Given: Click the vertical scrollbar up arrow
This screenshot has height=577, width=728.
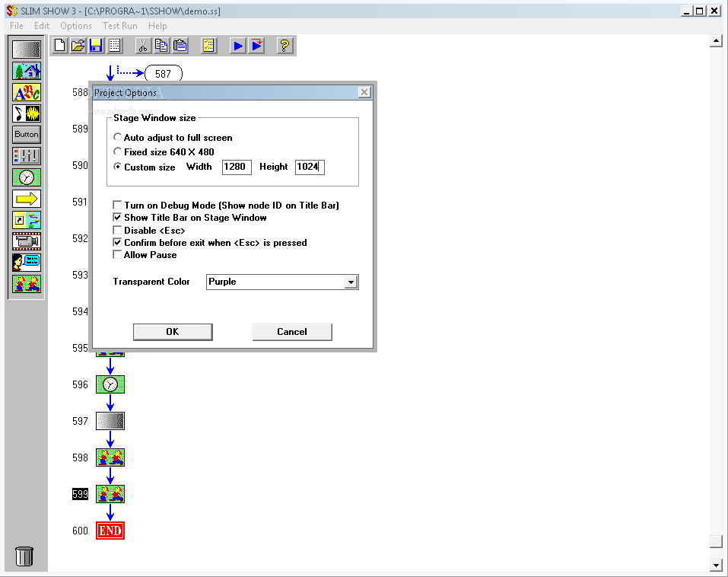Looking at the screenshot, I should 716,41.
